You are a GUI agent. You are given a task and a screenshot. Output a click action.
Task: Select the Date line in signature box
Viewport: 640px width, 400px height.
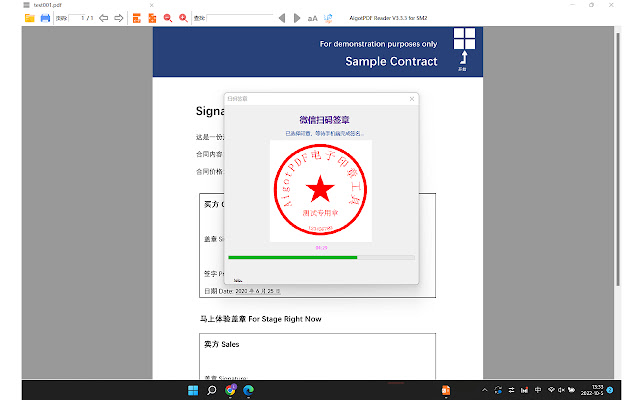[x=242, y=291]
